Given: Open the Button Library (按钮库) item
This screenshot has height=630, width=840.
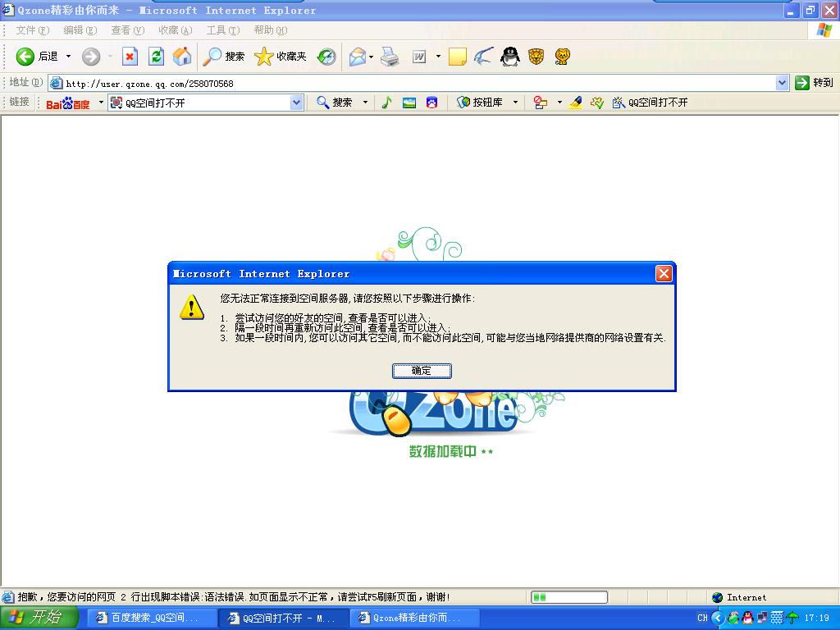Looking at the screenshot, I should pos(479,103).
